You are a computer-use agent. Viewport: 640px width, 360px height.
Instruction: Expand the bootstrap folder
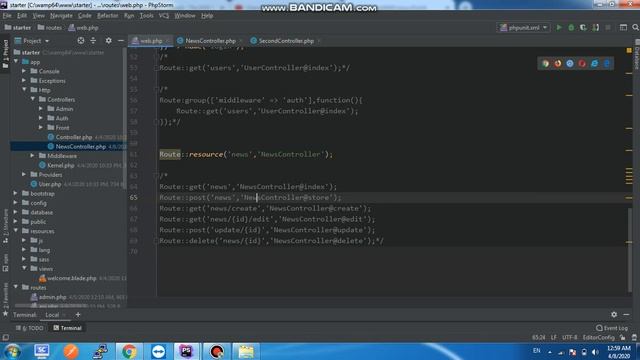tap(16, 193)
